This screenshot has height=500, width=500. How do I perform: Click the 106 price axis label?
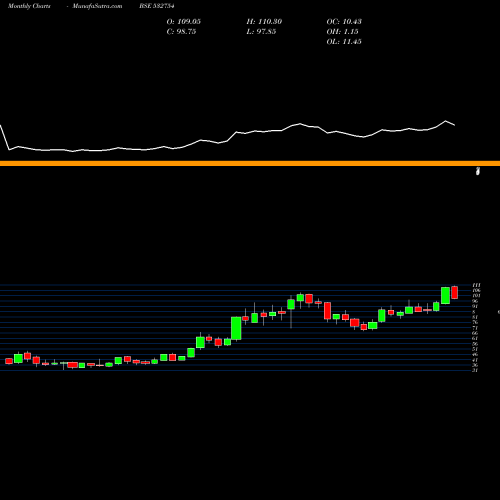(x=476, y=291)
